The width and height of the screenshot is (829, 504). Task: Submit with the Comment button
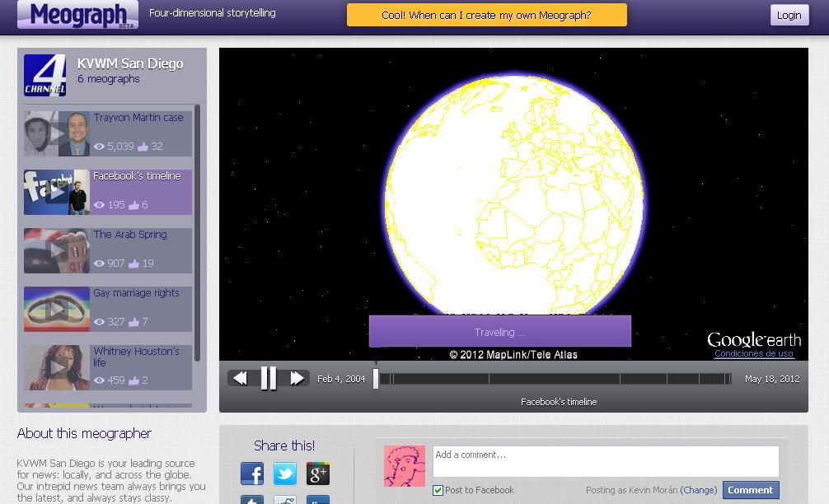pos(750,490)
